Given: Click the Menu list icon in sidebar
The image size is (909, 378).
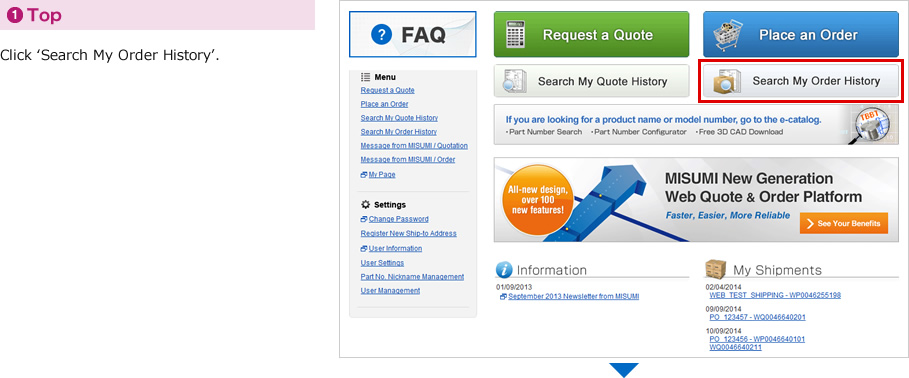Looking at the screenshot, I should pos(365,77).
